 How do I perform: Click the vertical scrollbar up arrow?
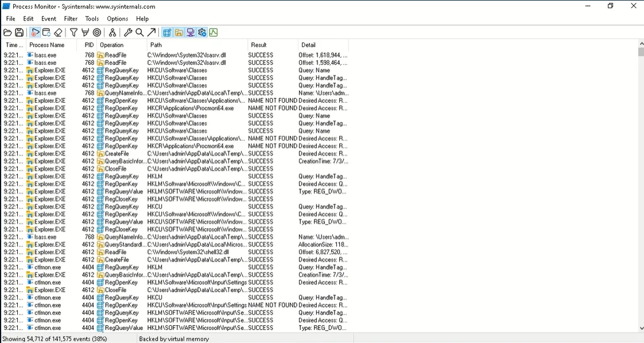click(x=641, y=43)
